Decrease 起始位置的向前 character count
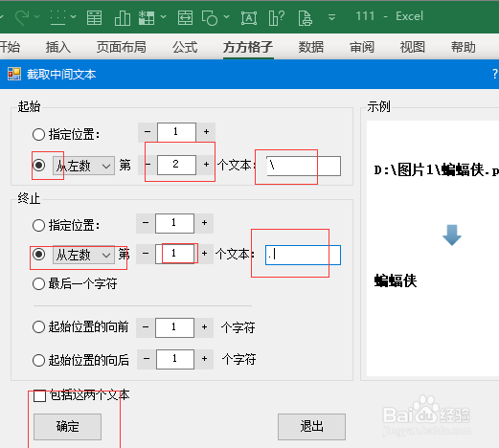499x448 pixels. (146, 327)
